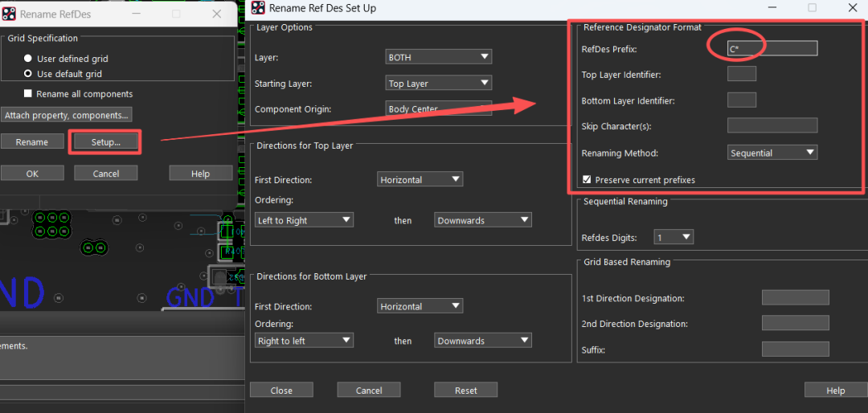Click the Skip Character(s) field

(772, 125)
